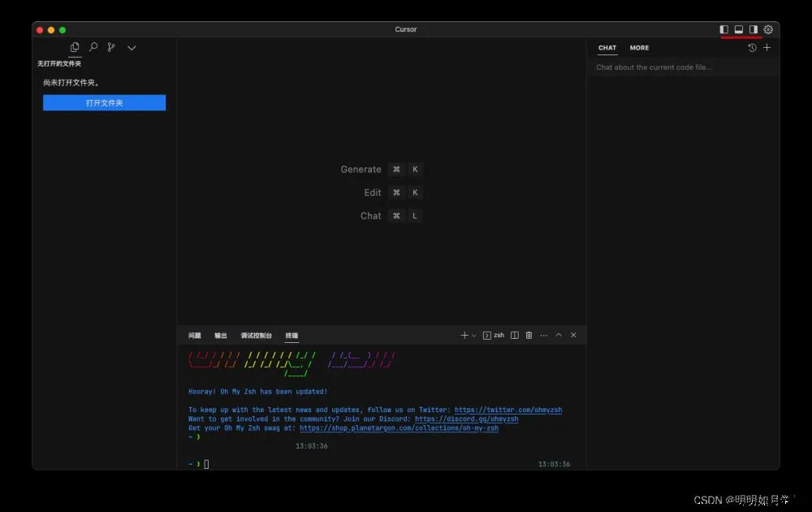Open the Cursor settings gear

[x=768, y=29]
